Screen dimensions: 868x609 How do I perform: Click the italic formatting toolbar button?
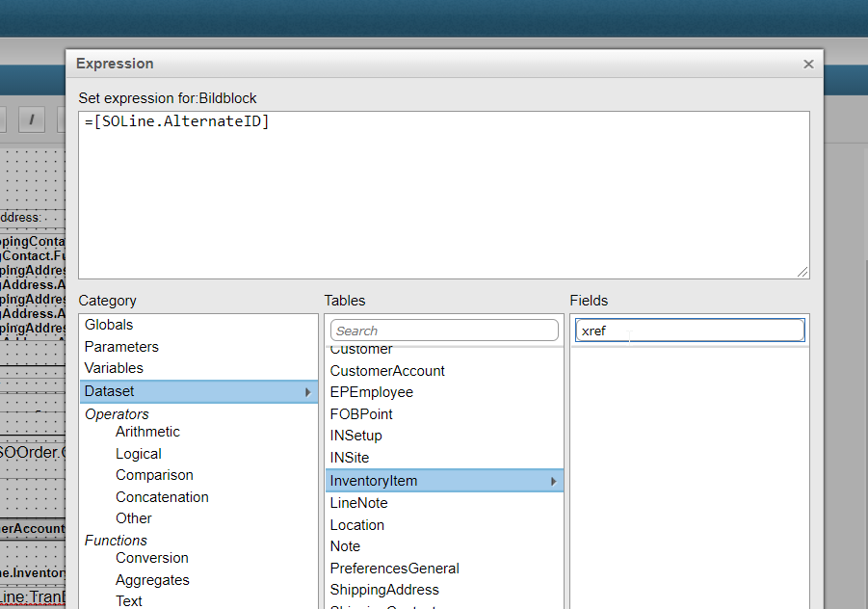click(32, 119)
